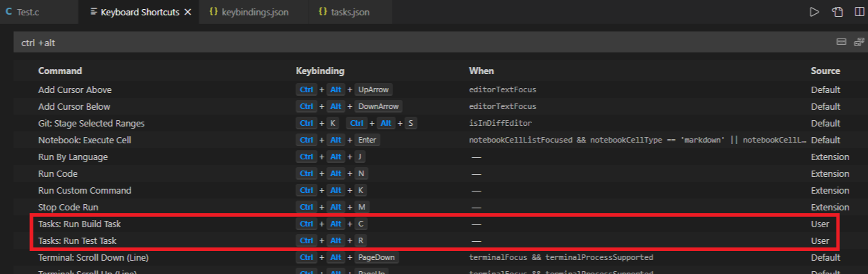
Task: Click the UpArrow key label
Action: [x=374, y=89]
